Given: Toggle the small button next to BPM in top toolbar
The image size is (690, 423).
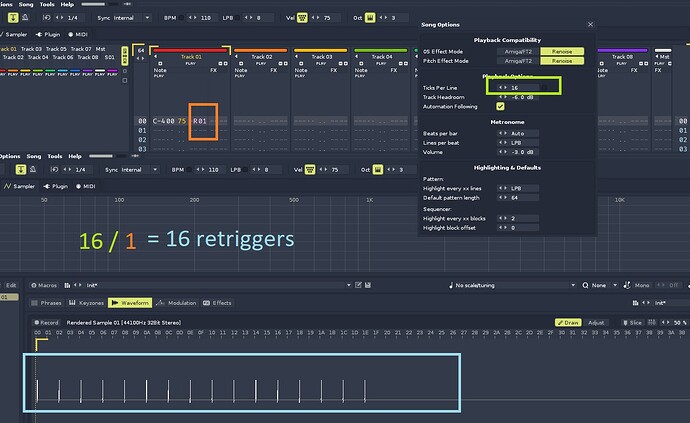Looking at the screenshot, I should click(181, 18).
